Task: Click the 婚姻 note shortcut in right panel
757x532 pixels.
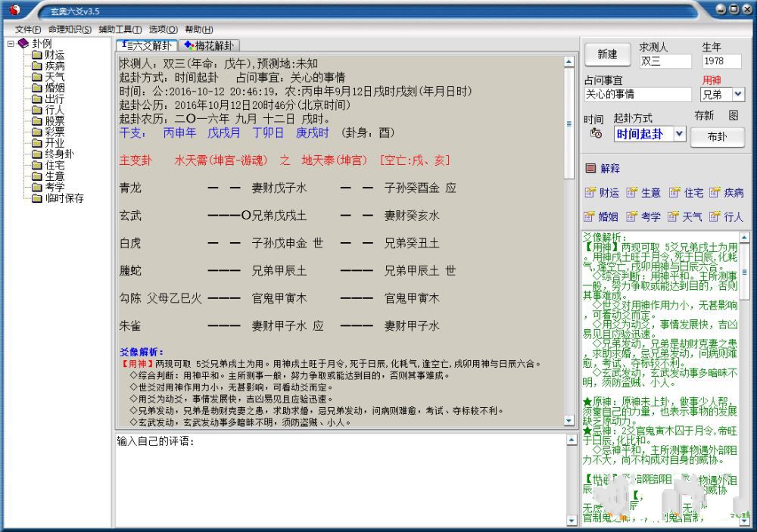Action: [602, 216]
